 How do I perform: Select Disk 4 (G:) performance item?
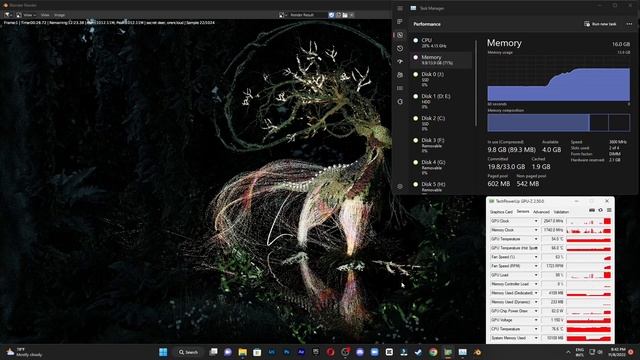442,167
